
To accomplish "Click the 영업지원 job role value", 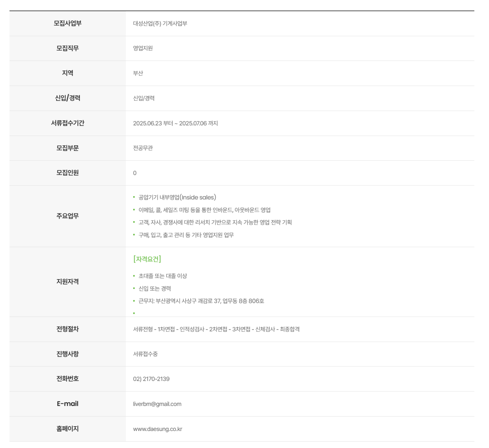I will pyautogui.click(x=143, y=48).
